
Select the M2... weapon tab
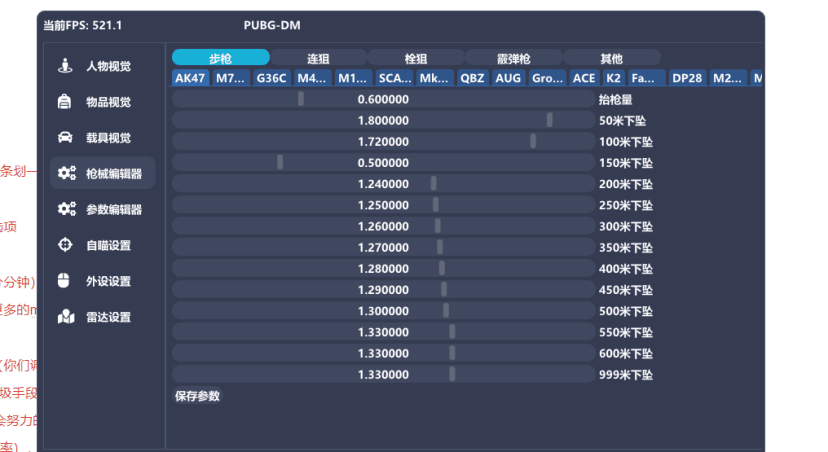coord(728,78)
